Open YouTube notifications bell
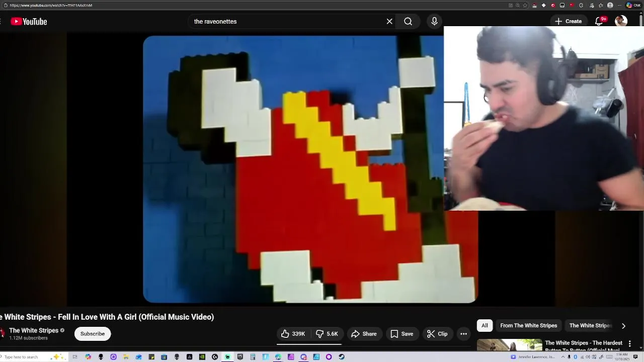This screenshot has width=644, height=362. (x=599, y=21)
